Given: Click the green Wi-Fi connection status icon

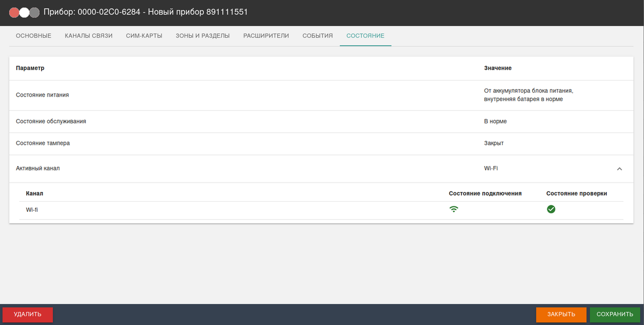Looking at the screenshot, I should coord(454,209).
